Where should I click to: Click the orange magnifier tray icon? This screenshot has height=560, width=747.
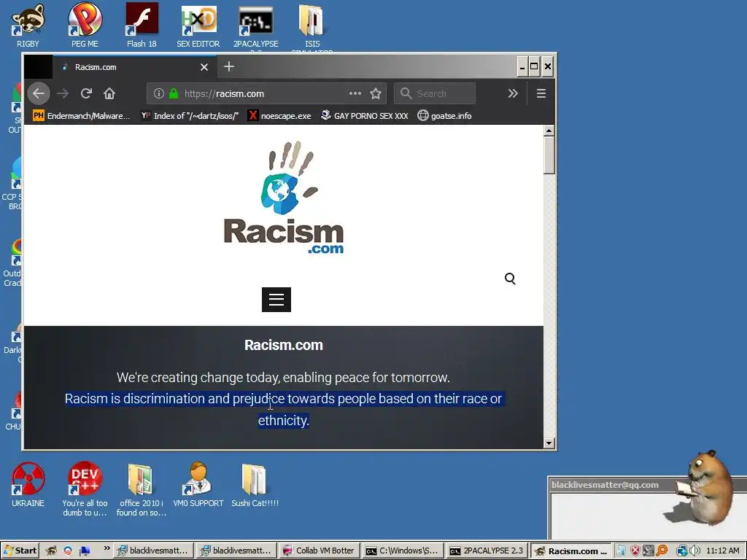662,551
